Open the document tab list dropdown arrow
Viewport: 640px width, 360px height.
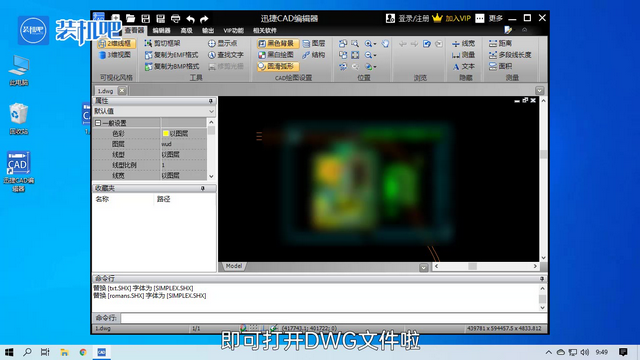coord(540,91)
